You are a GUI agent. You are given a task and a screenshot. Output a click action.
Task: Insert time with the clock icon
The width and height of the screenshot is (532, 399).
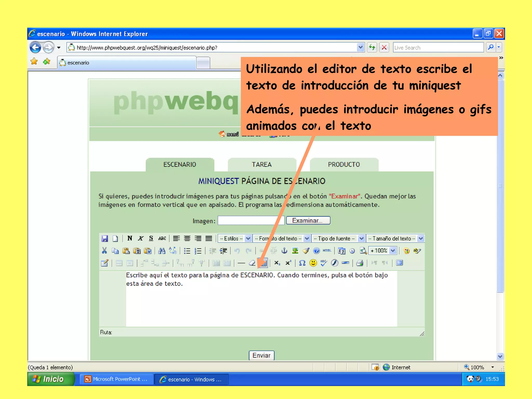352,251
